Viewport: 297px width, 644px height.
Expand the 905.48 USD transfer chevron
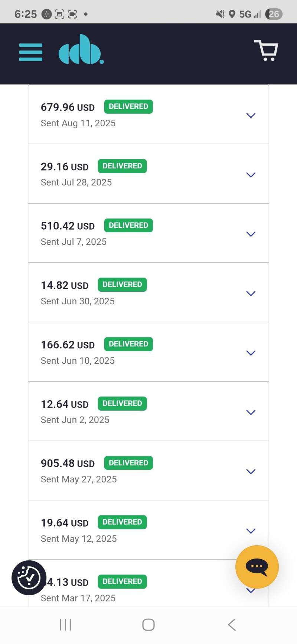click(251, 471)
